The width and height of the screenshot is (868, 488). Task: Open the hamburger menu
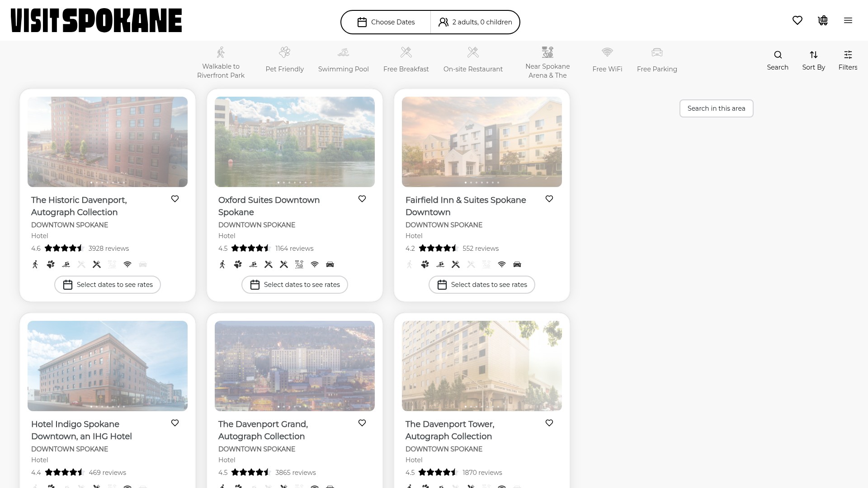[848, 20]
